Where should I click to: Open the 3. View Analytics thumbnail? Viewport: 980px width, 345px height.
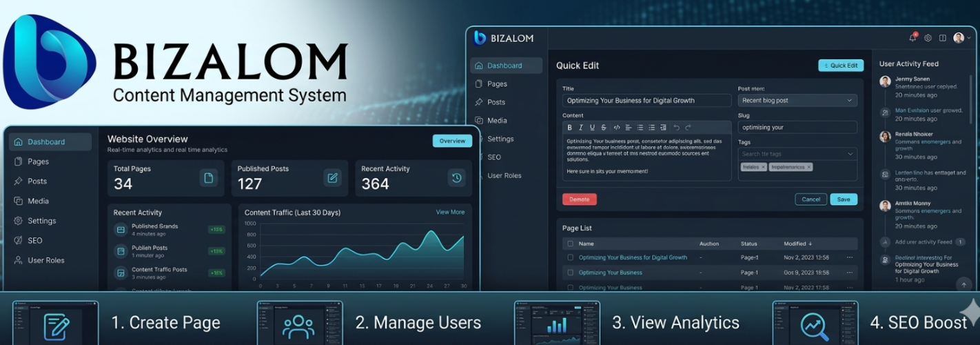(x=557, y=323)
